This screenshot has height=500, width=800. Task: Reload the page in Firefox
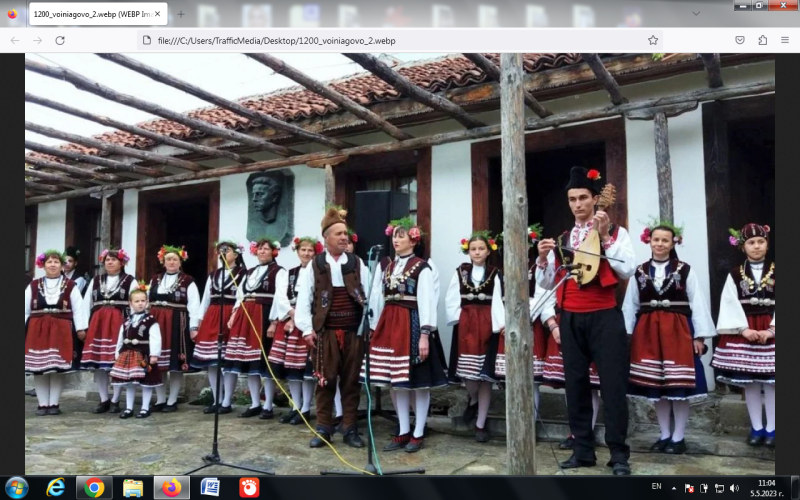point(60,40)
